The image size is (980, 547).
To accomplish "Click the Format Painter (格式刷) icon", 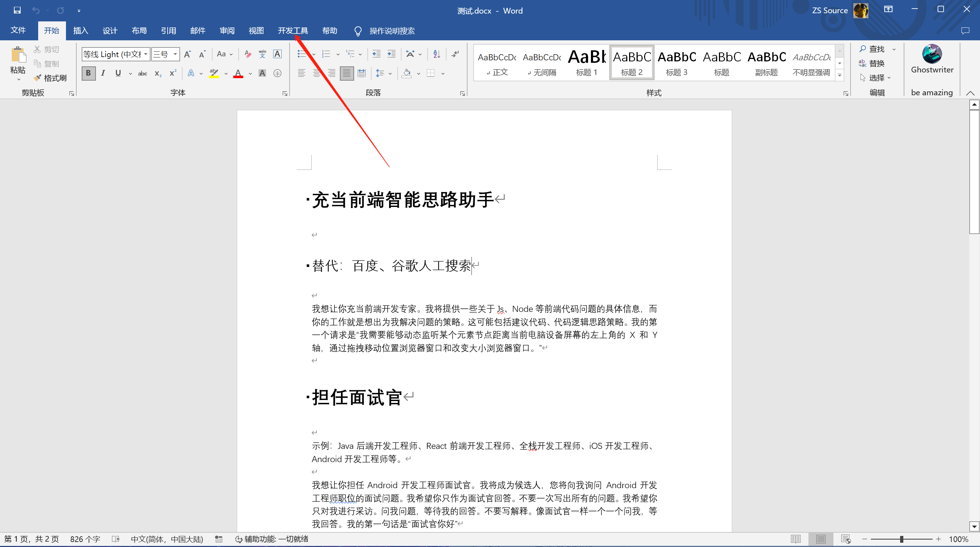I will [x=38, y=78].
